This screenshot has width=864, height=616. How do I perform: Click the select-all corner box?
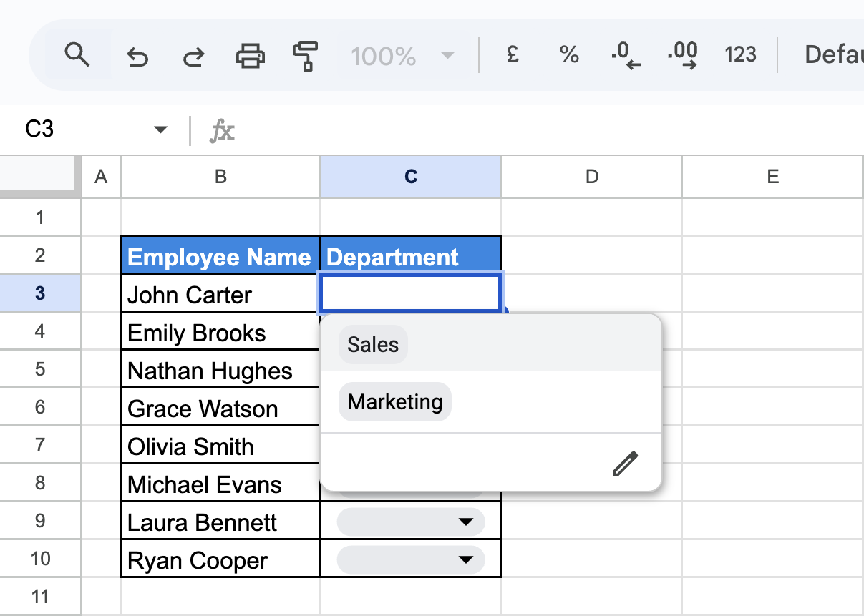click(40, 177)
